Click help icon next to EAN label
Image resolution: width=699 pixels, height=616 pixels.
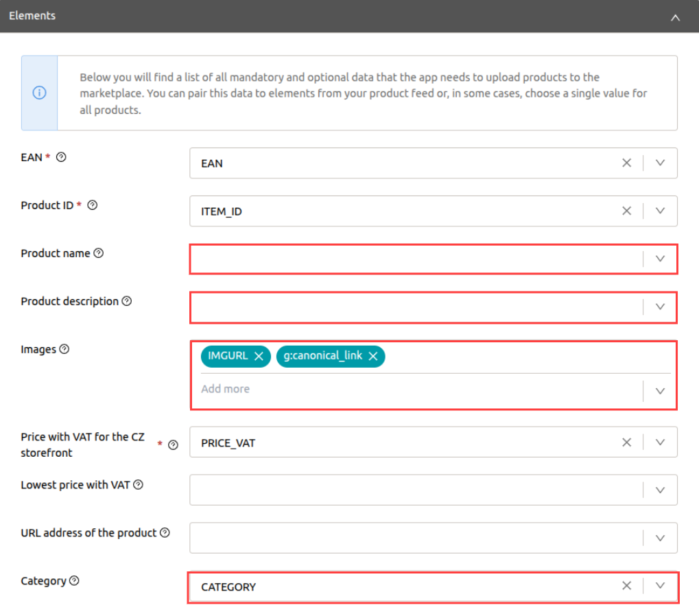click(61, 157)
